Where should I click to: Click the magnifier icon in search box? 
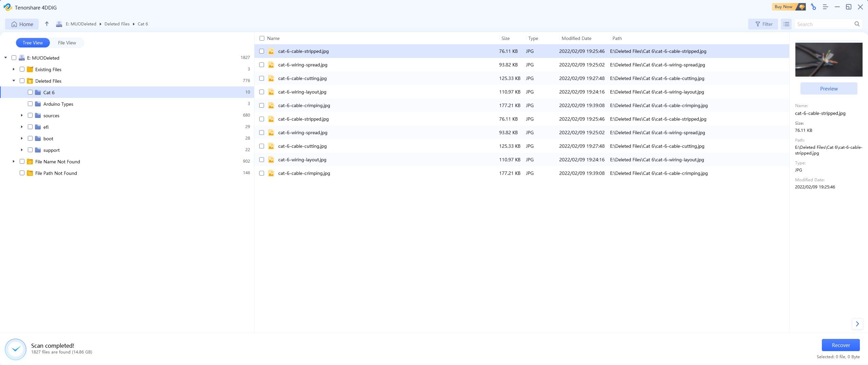point(857,24)
